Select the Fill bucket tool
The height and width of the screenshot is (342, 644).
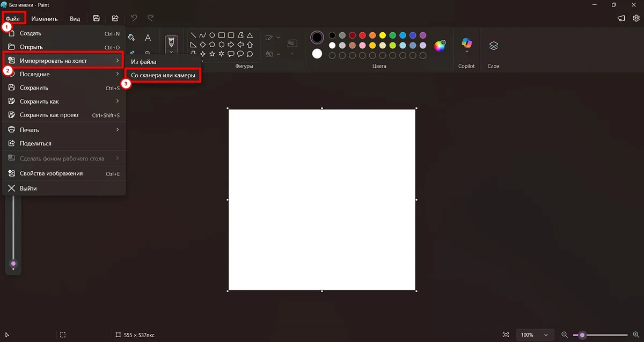(131, 38)
